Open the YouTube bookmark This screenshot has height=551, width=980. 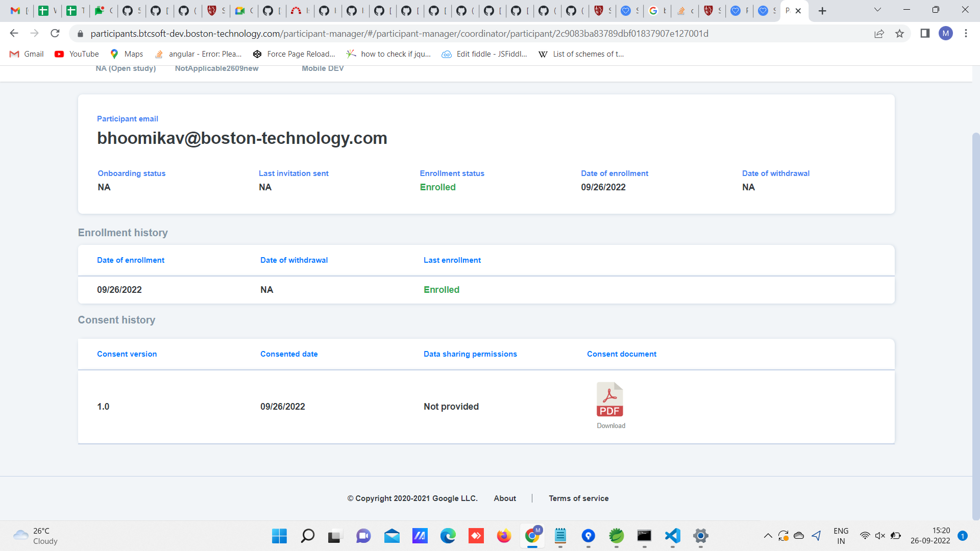click(x=77, y=54)
